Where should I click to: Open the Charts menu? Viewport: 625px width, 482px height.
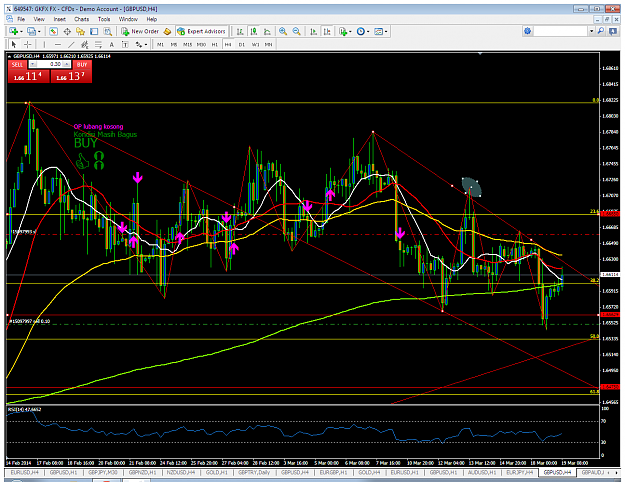click(x=82, y=19)
